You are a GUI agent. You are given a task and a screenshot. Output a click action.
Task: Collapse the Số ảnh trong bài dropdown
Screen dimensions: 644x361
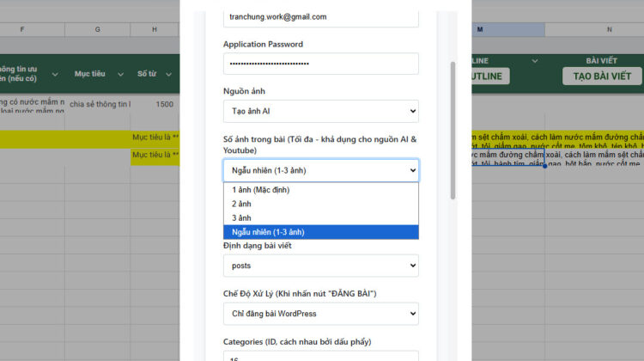click(x=320, y=170)
